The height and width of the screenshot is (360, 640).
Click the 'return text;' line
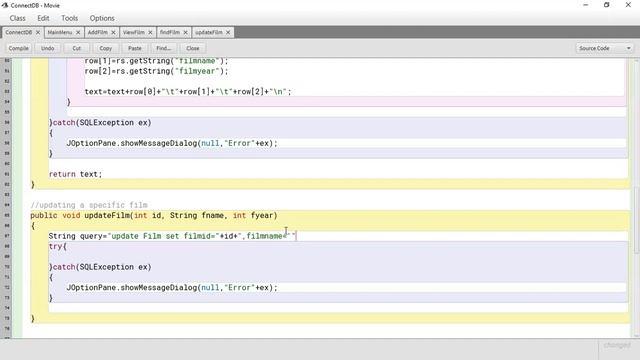(75, 174)
